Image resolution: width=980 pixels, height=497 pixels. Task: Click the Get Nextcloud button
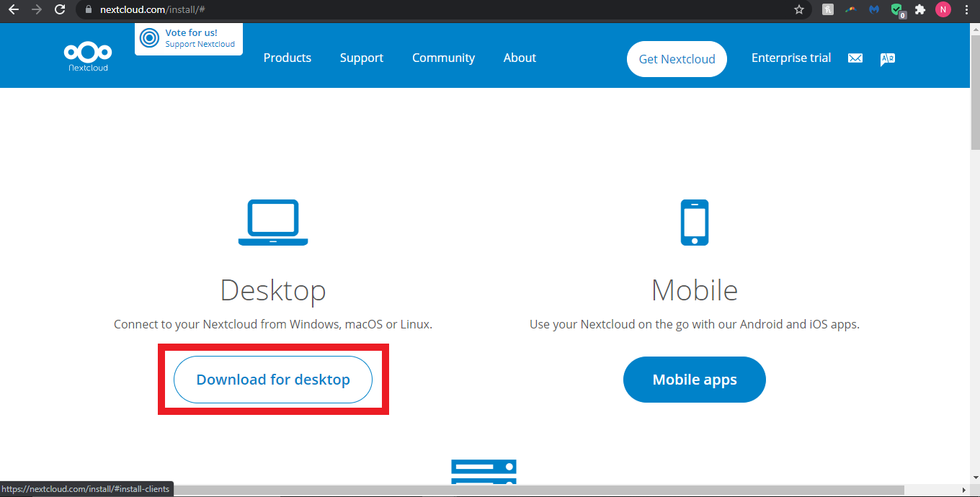tap(677, 59)
